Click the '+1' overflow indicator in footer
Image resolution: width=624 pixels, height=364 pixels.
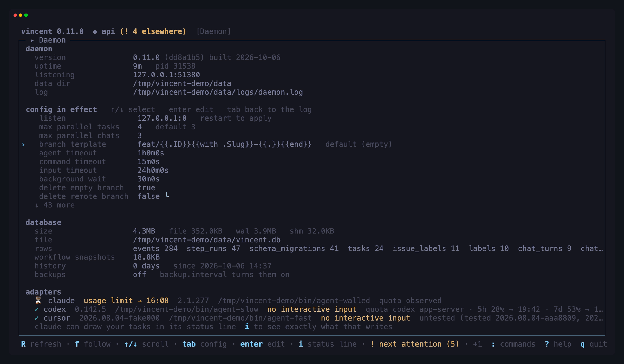pos(477,344)
